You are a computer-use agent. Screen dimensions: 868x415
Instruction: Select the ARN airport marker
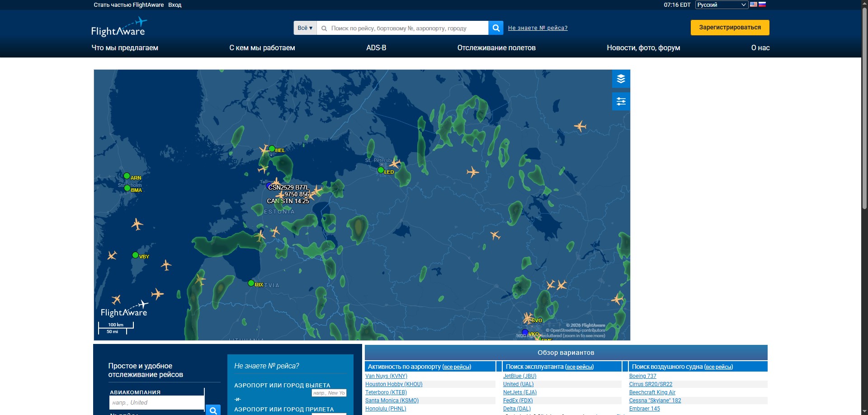(127, 176)
